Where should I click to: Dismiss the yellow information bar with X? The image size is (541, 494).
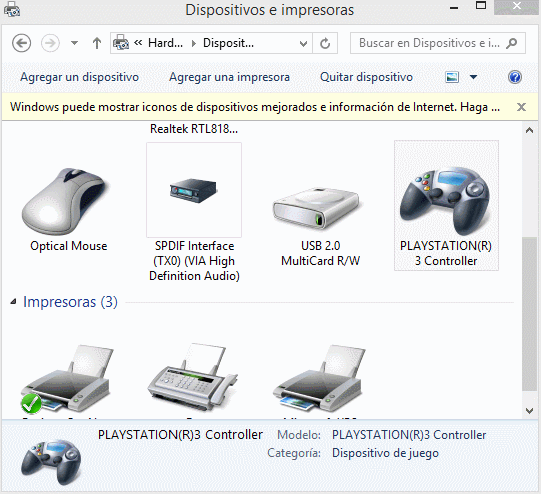[521, 107]
